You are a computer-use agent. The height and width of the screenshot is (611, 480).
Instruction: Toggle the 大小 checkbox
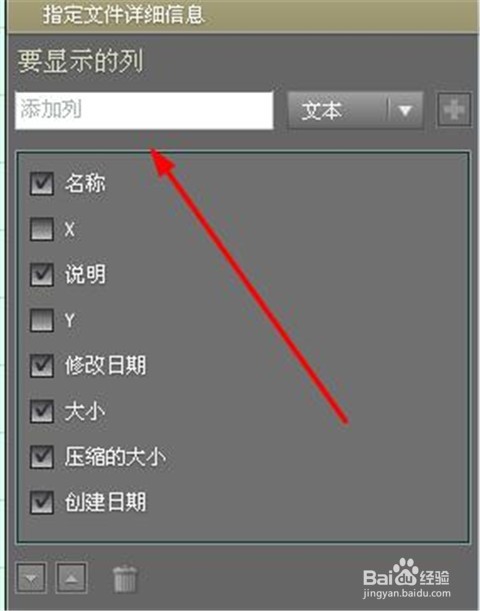click(x=42, y=411)
